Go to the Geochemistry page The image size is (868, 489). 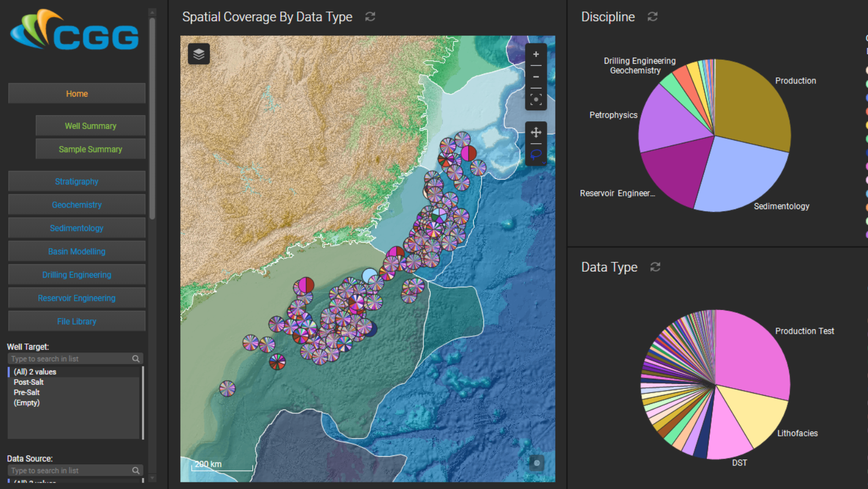tap(77, 205)
